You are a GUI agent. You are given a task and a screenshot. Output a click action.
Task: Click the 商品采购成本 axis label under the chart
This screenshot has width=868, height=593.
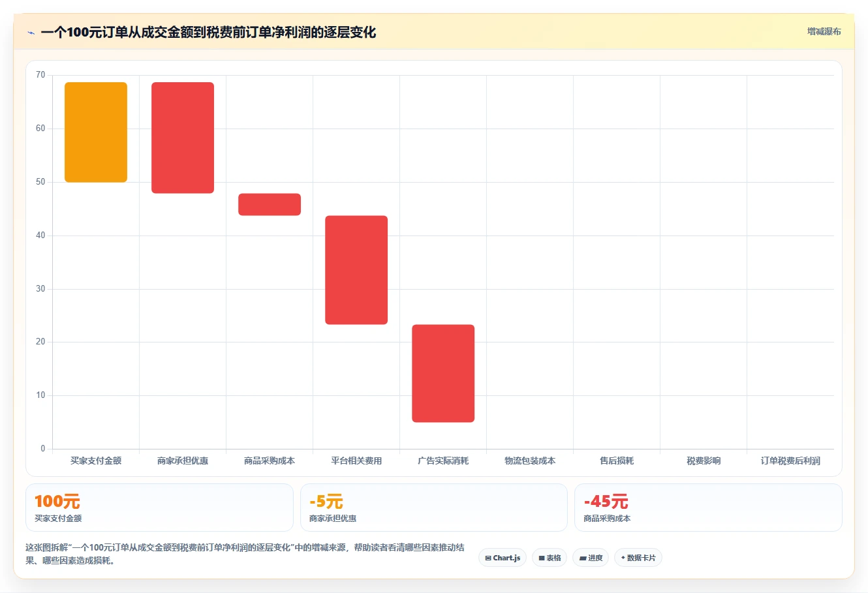(x=270, y=461)
